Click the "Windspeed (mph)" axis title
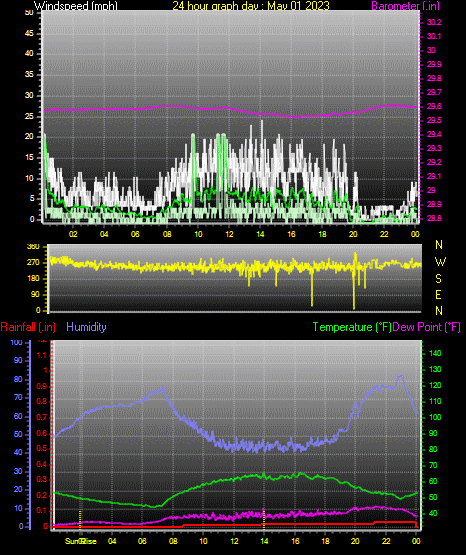Image resolution: width=466 pixels, height=555 pixels. [75, 6]
